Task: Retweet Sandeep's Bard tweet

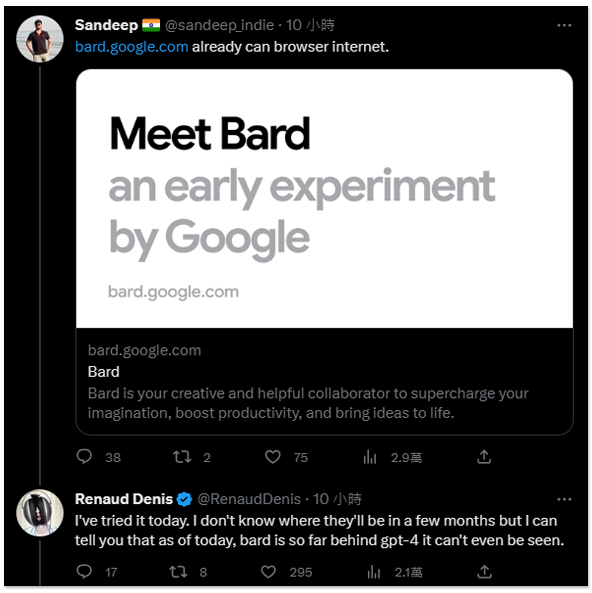Action: pyautogui.click(x=182, y=457)
